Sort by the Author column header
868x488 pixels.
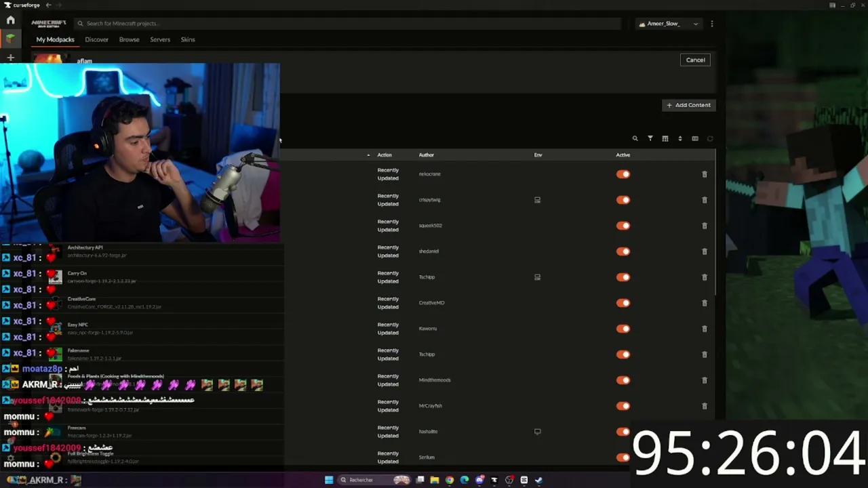[x=427, y=155]
